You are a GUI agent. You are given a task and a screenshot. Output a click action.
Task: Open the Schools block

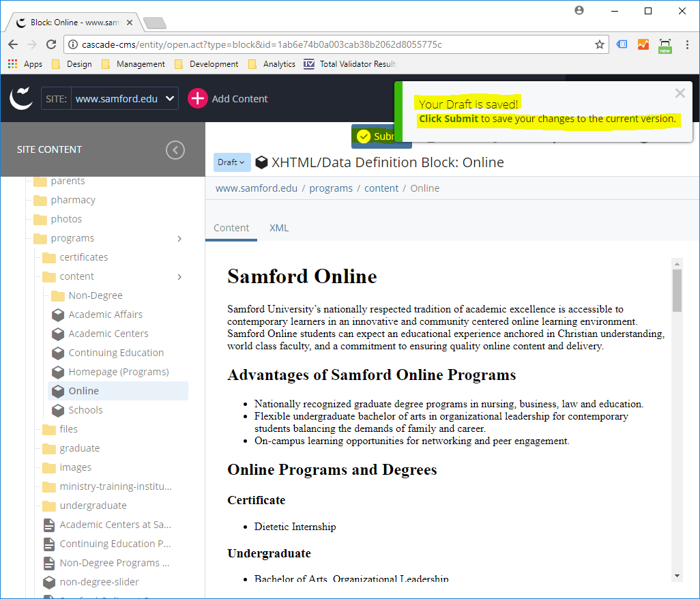coord(77,410)
